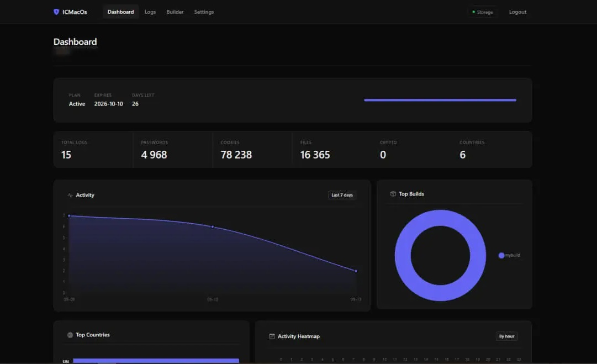The height and width of the screenshot is (364, 597).
Task: Click the mybuild legend color dot
Action: pyautogui.click(x=501, y=256)
